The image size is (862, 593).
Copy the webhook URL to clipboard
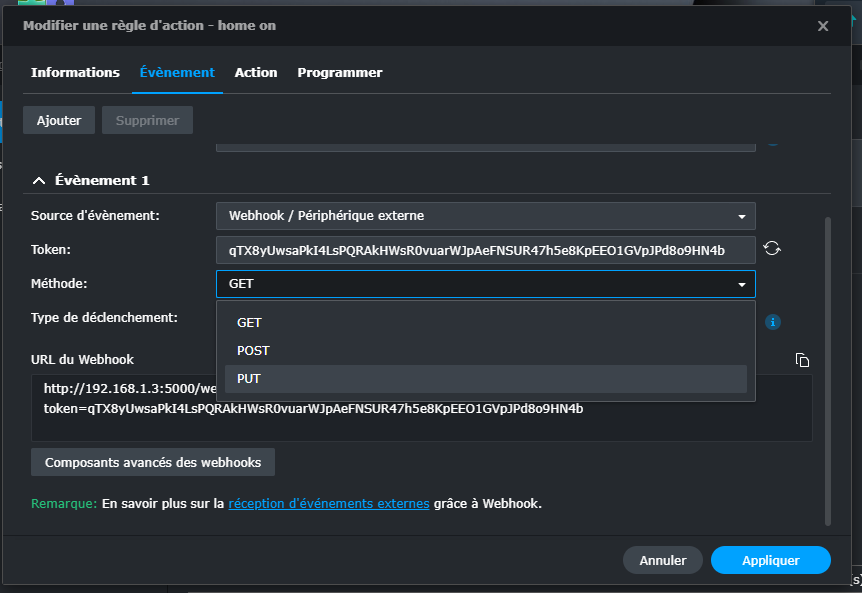pyautogui.click(x=801, y=360)
